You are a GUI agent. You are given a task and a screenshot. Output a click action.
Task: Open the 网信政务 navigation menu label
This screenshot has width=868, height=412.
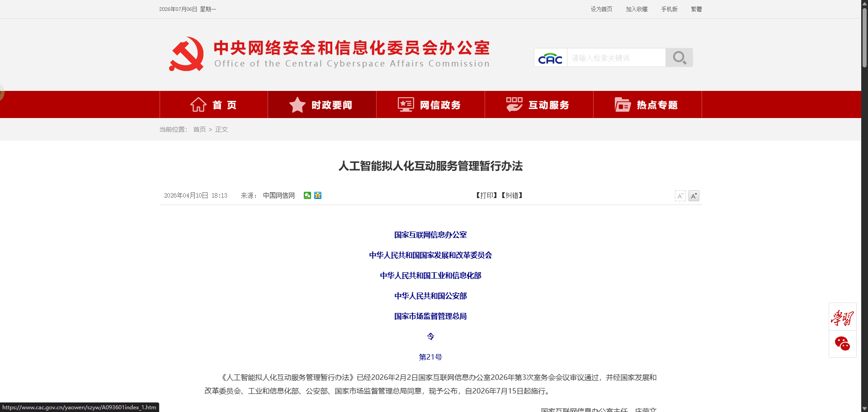[x=440, y=105]
